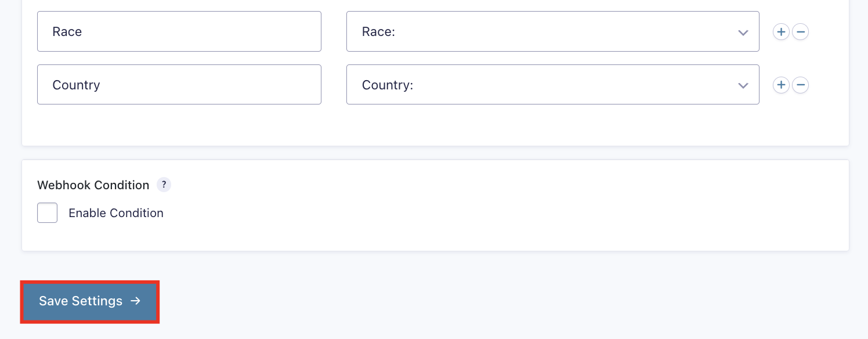Image resolution: width=868 pixels, height=339 pixels.
Task: Open the Country: value dropdown
Action: [552, 85]
